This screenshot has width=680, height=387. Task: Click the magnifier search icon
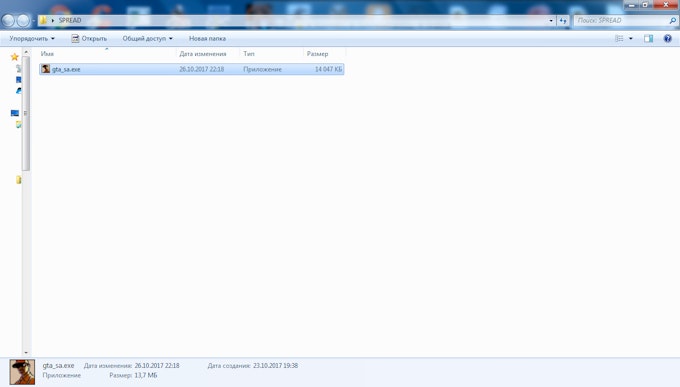tap(673, 20)
